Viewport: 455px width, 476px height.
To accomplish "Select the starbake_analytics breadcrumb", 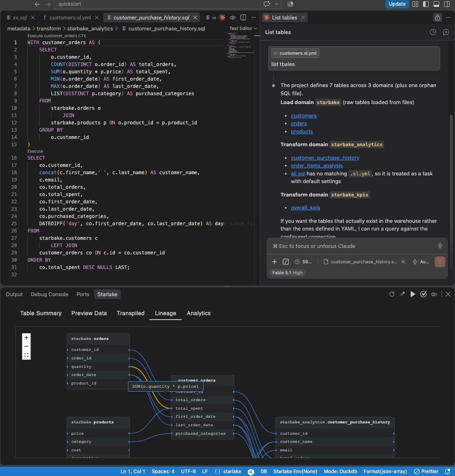I will point(90,28).
